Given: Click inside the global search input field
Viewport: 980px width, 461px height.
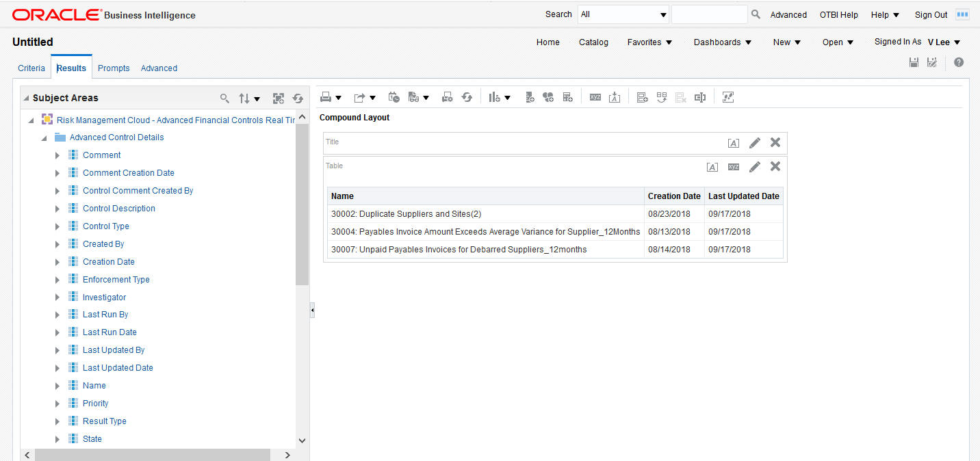Looking at the screenshot, I should (x=710, y=14).
